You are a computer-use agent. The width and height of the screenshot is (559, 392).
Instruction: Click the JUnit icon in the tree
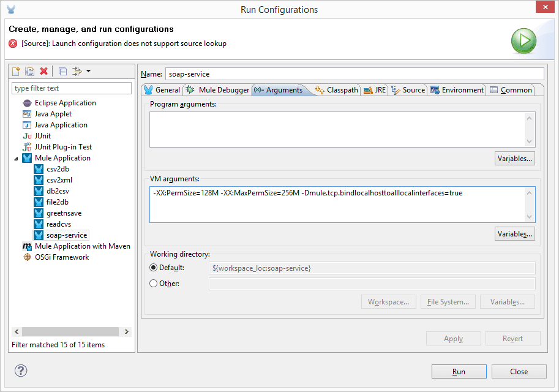[x=27, y=136]
